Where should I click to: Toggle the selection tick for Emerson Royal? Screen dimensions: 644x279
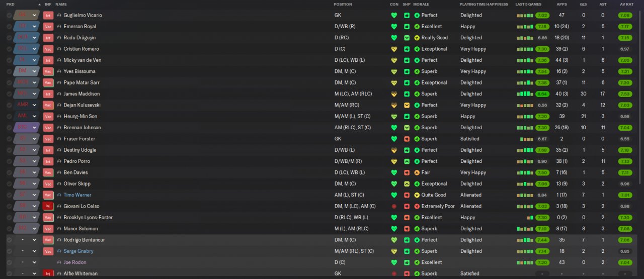(x=9, y=26)
